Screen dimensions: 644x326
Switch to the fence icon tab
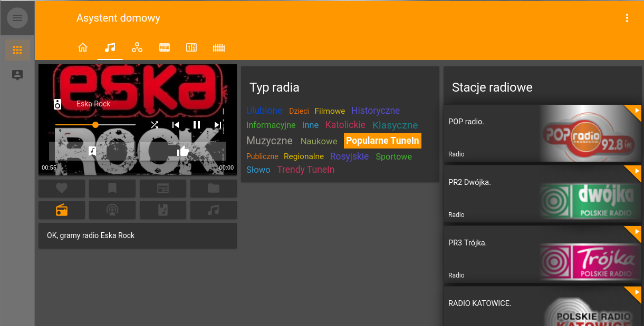(219, 47)
